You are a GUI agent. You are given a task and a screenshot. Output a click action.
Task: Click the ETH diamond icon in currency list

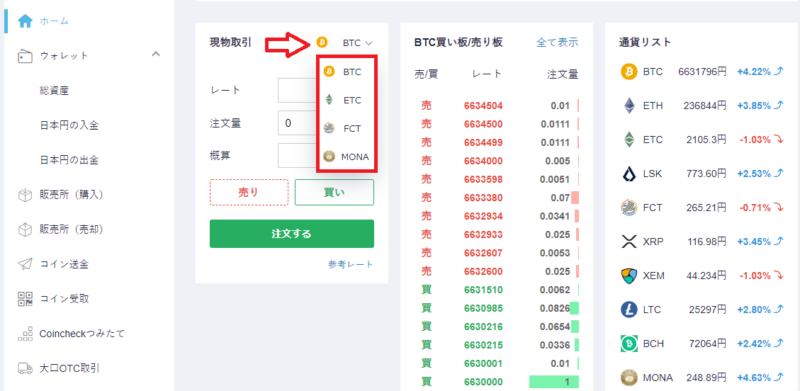(x=629, y=106)
